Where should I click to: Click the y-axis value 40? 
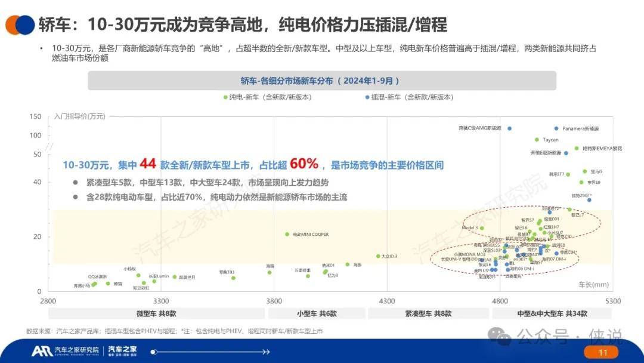point(37,182)
